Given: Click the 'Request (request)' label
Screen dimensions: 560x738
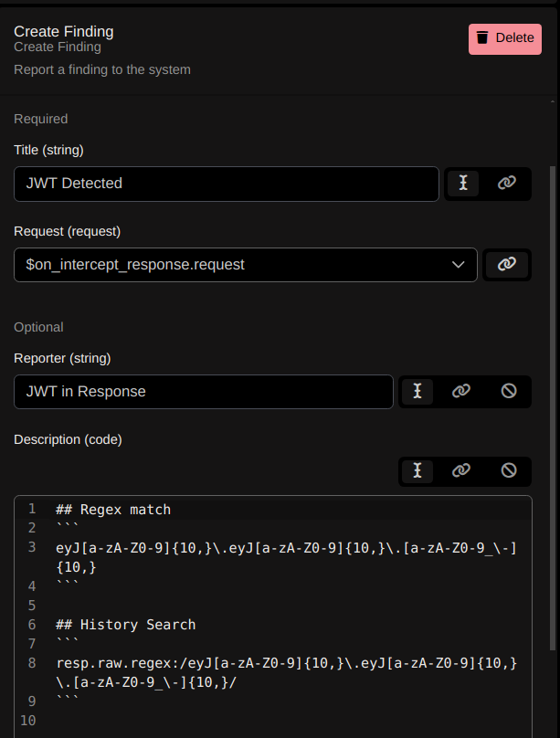Looking at the screenshot, I should pyautogui.click(x=68, y=232).
